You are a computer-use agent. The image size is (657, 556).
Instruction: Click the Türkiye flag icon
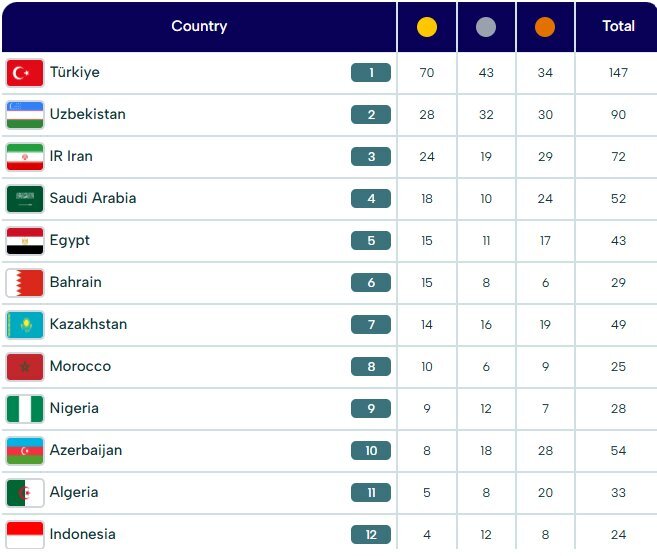click(25, 73)
